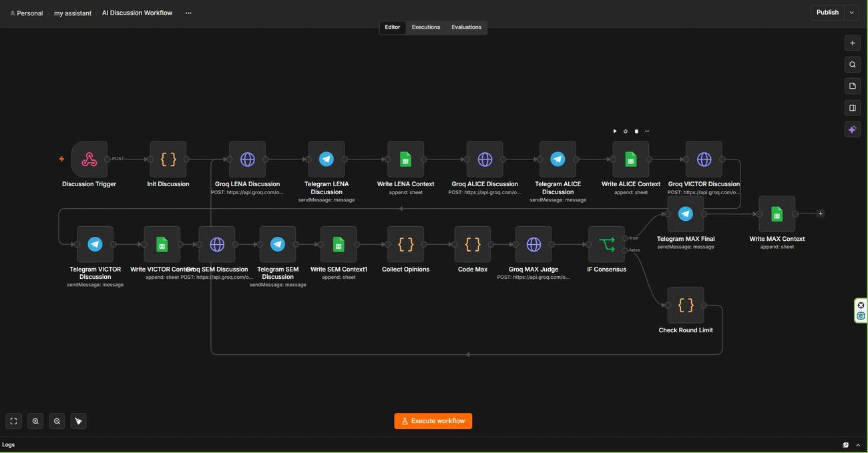Screen dimensions: 868x453
Task: Switch to the Executions tab
Action: tap(426, 27)
